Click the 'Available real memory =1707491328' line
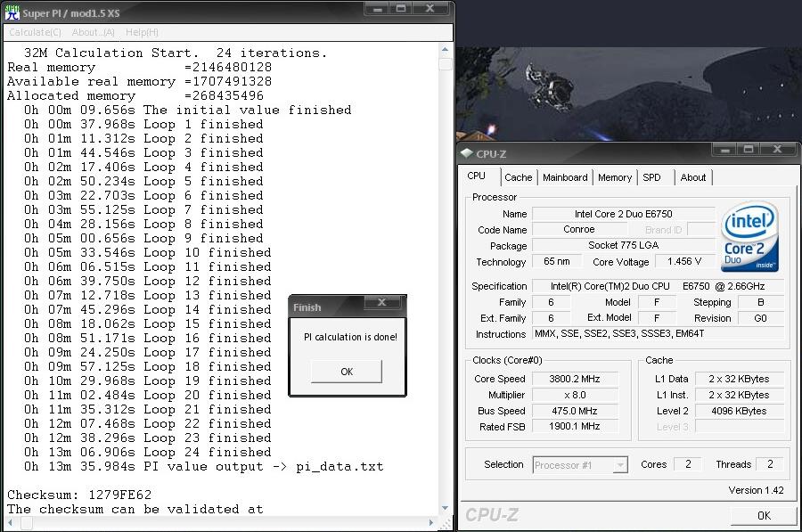 139,82
